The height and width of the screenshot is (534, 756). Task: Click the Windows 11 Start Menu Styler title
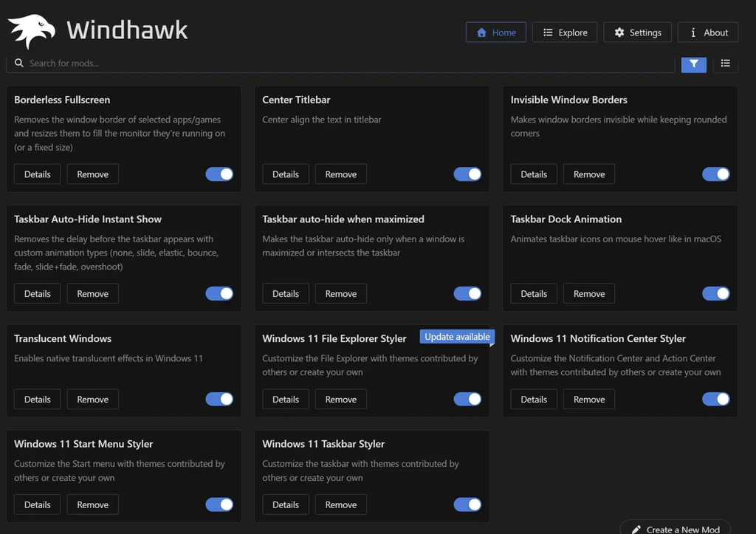pyautogui.click(x=83, y=444)
